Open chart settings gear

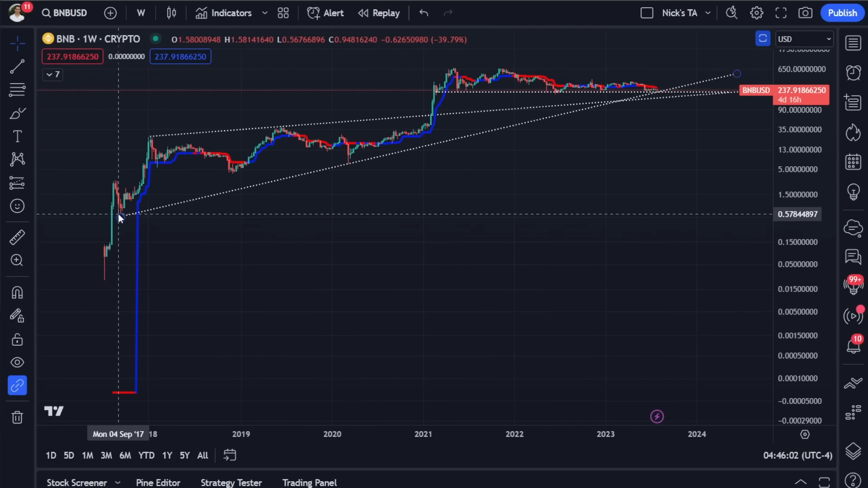pyautogui.click(x=756, y=13)
